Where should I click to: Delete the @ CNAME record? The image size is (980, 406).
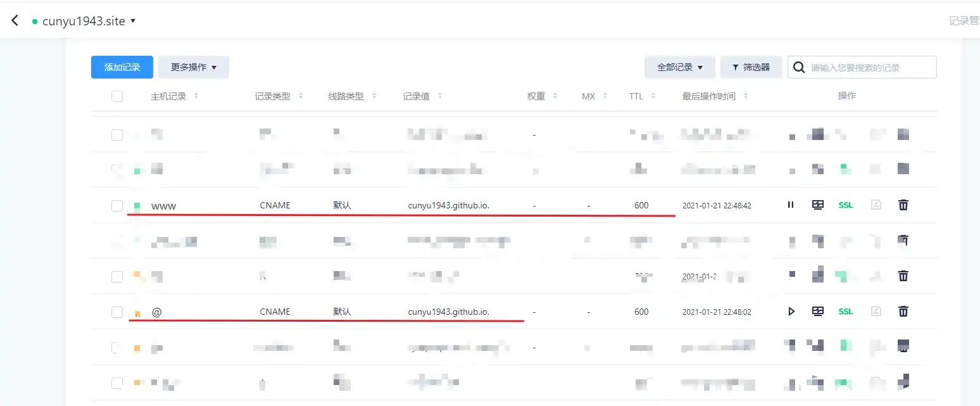[903, 312]
